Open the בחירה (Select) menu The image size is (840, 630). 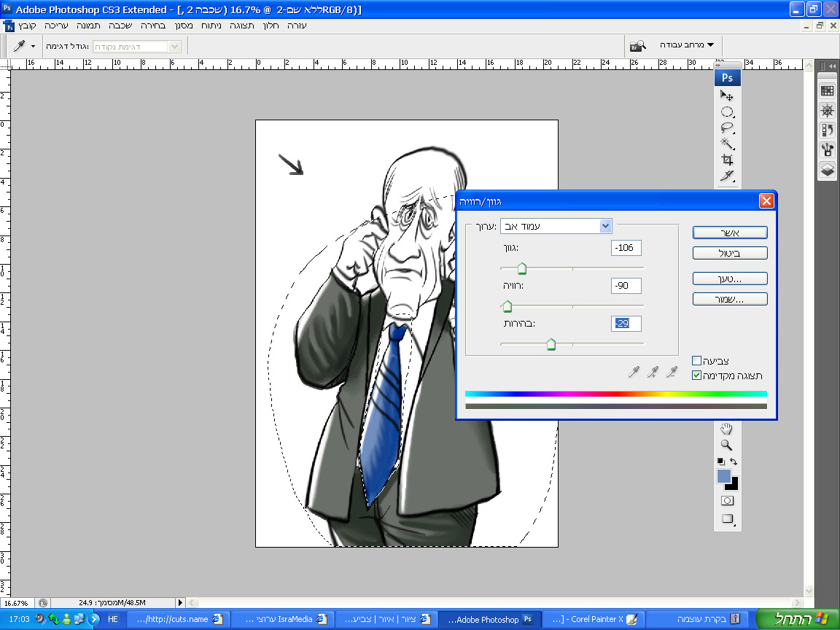(x=153, y=26)
